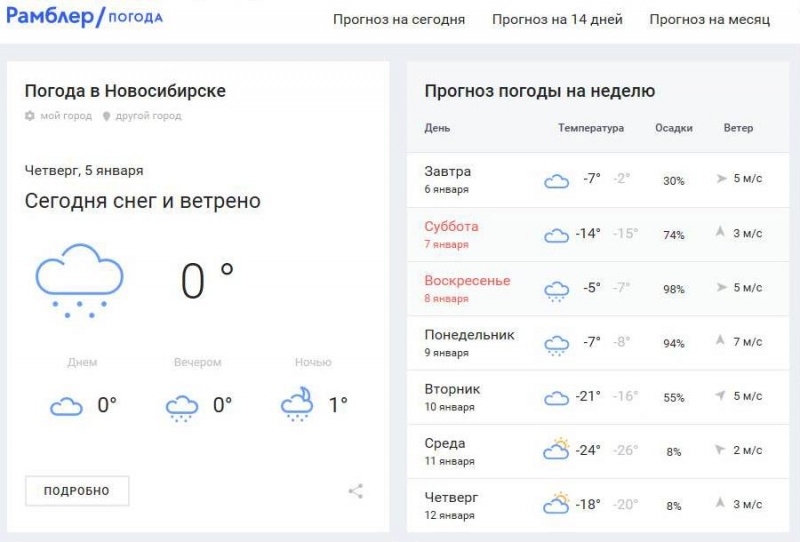This screenshot has width=800, height=542.
Task: Click the daytime cloud icon under "Днем"
Action: 66,406
